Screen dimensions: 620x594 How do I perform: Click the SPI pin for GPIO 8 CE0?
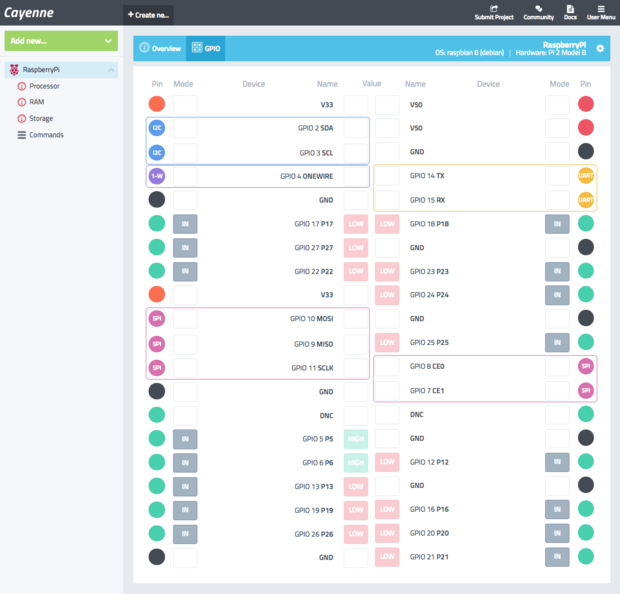[x=586, y=366]
